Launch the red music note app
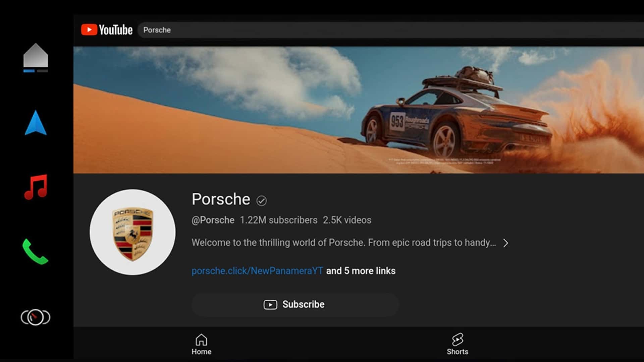Viewport: 644px width, 362px height. coord(36,187)
